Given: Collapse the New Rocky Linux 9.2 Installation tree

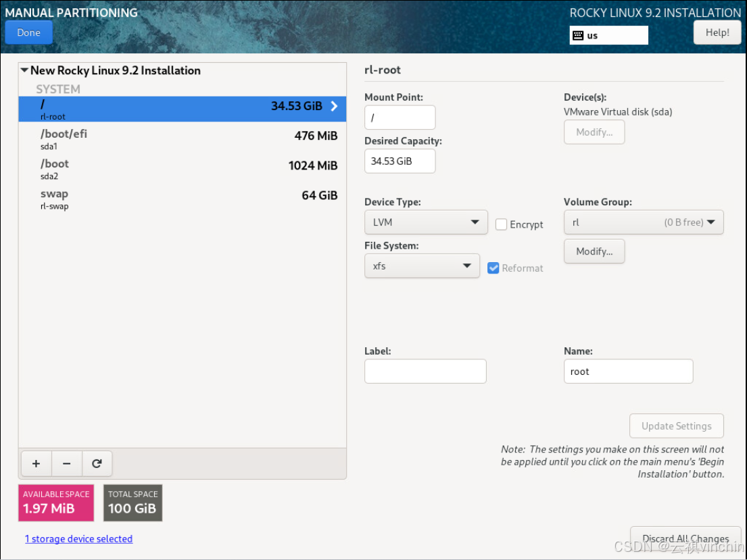Looking at the screenshot, I should pyautogui.click(x=24, y=70).
